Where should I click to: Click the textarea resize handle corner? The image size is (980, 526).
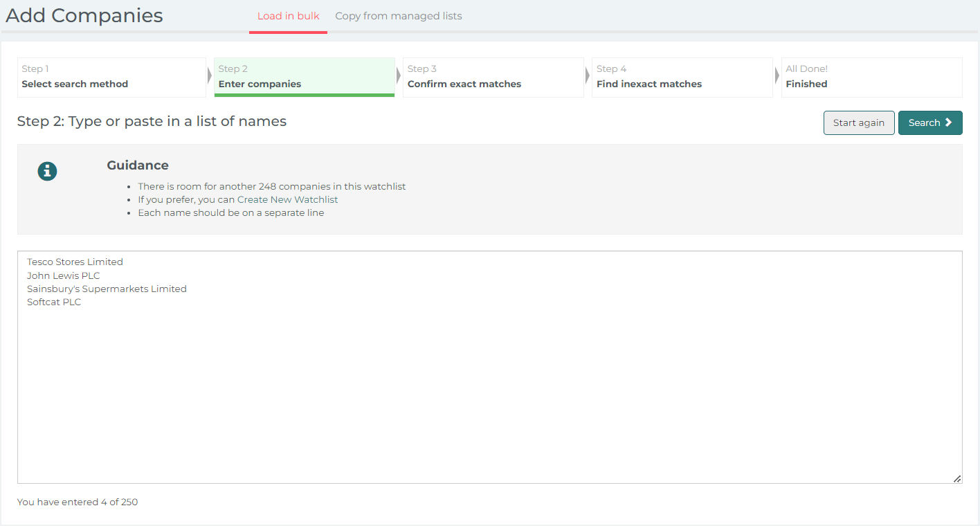click(x=957, y=478)
